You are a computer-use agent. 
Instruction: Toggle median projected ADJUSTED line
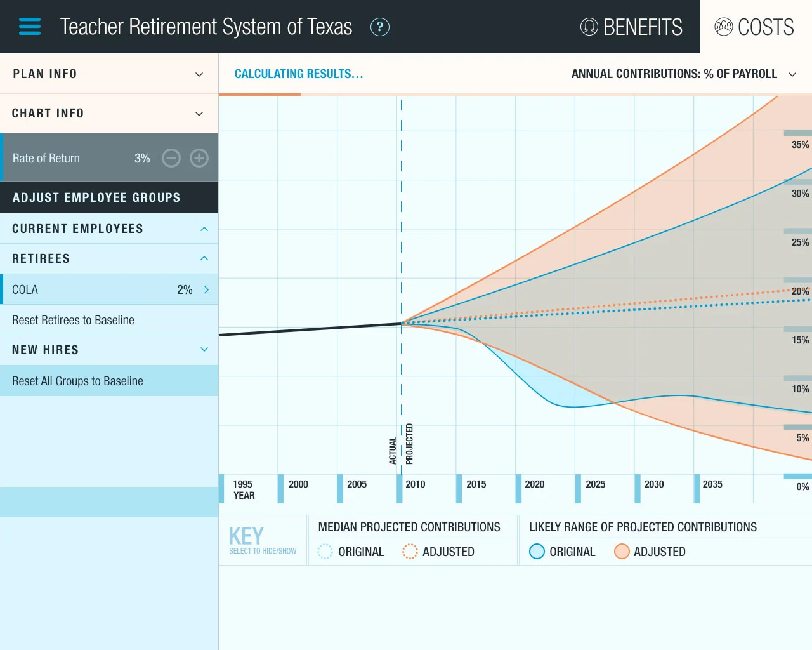coord(438,552)
